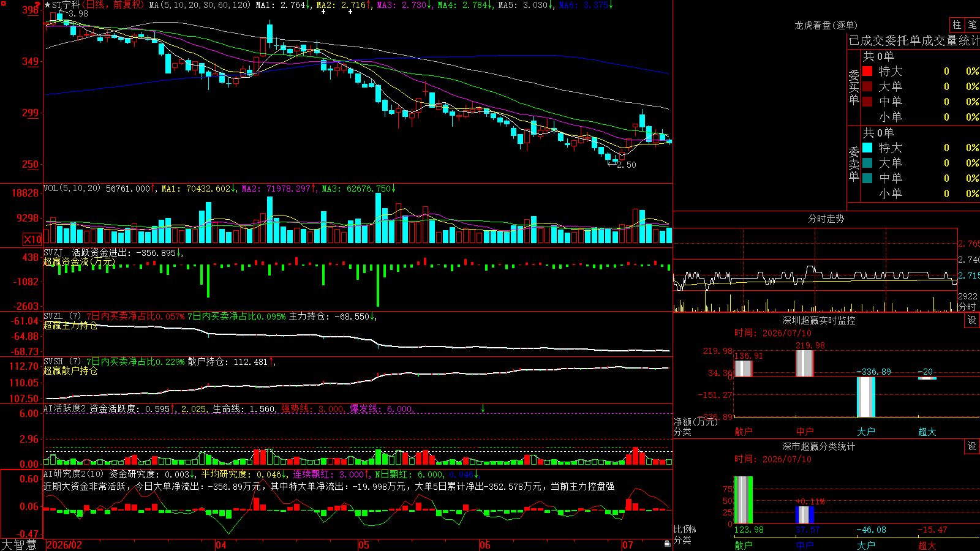The height and width of the screenshot is (551, 980).
Task: Click the green down arrow in AI活跃度 panel
Action: pos(483,408)
